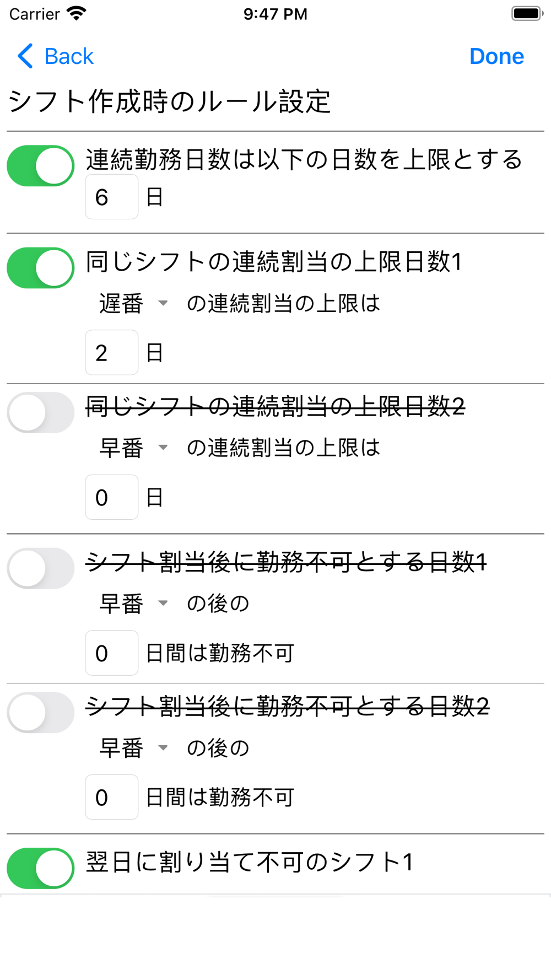This screenshot has width=551, height=980.
Task: Enable シフト割当後に勤務不可とする日数1 toggle
Action: (41, 568)
